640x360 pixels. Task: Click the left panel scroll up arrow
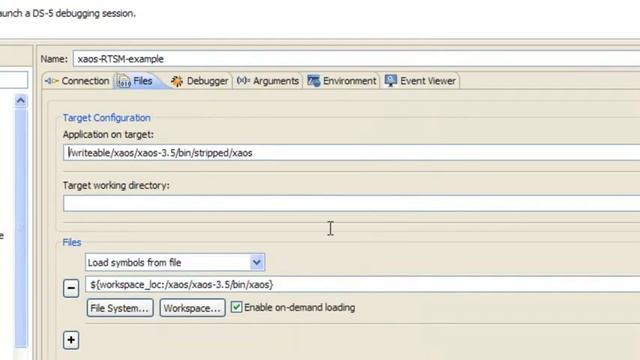[x=21, y=101]
